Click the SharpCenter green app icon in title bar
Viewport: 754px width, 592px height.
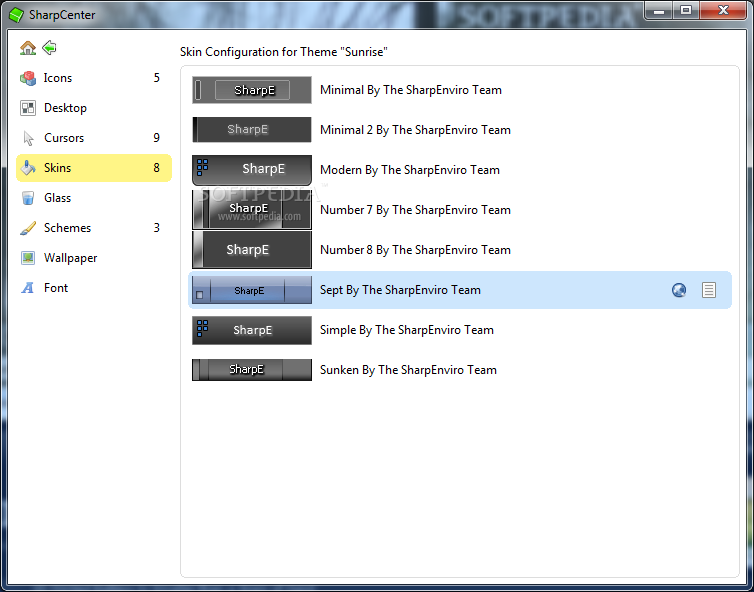[16, 15]
